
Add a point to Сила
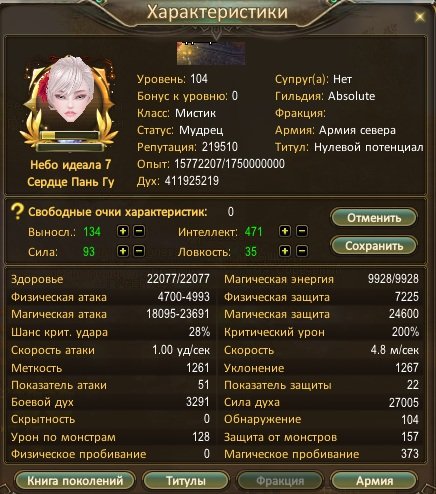[123, 251]
